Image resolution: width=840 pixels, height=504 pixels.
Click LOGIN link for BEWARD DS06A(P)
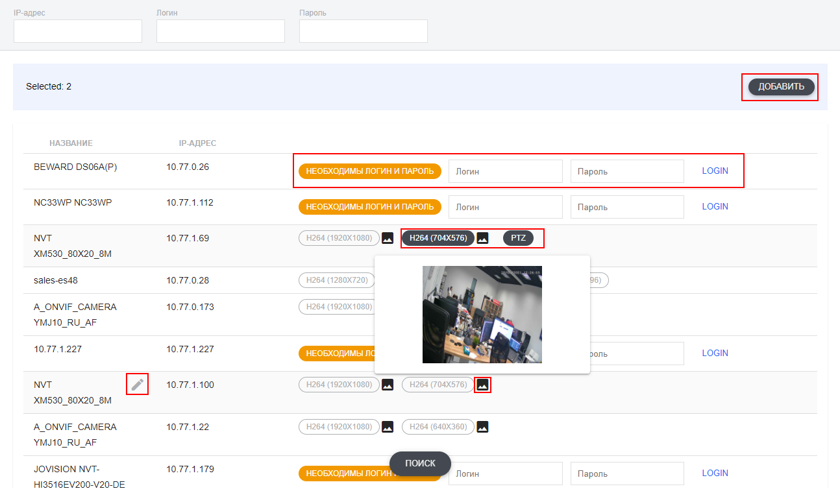[x=715, y=171]
